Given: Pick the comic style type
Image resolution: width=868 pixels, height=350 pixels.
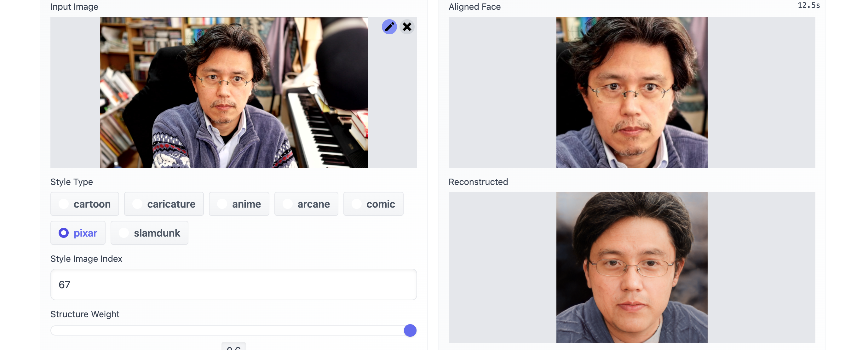Looking at the screenshot, I should (373, 204).
